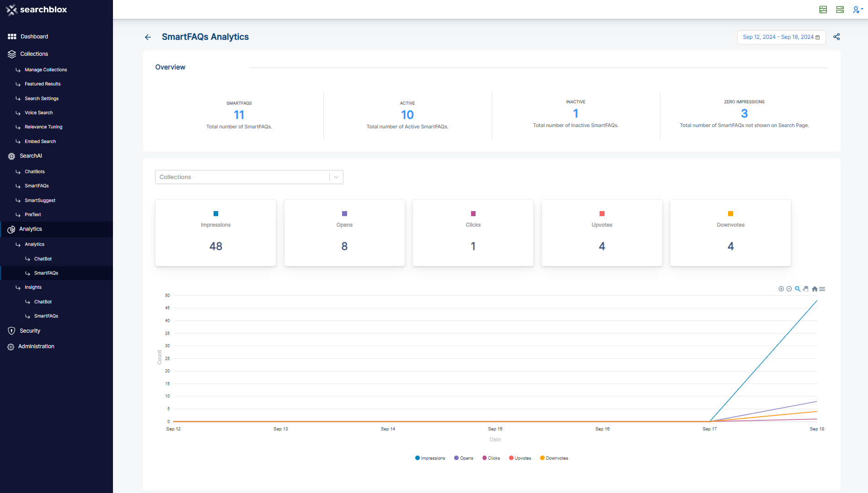Click the Overview section heading

(170, 67)
